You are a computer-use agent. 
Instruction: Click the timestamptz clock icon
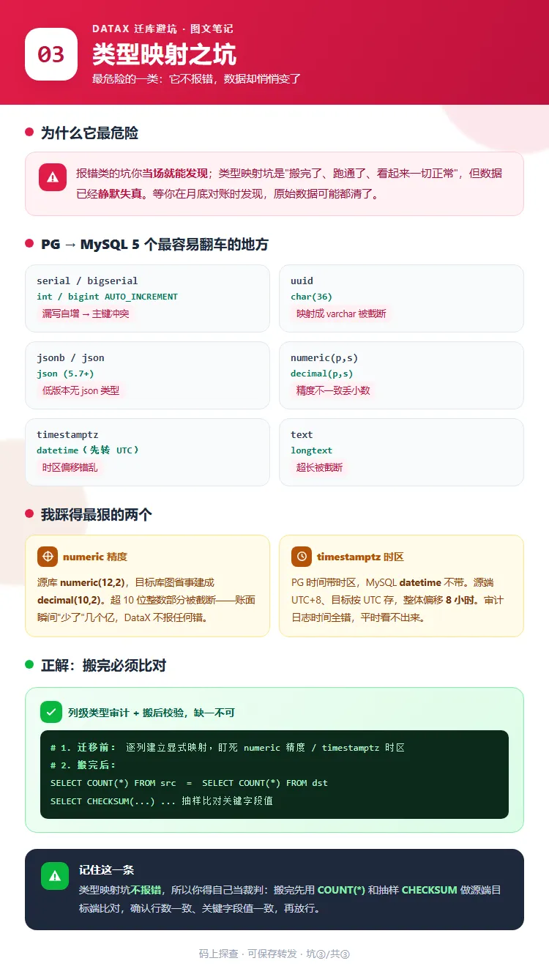(x=301, y=557)
